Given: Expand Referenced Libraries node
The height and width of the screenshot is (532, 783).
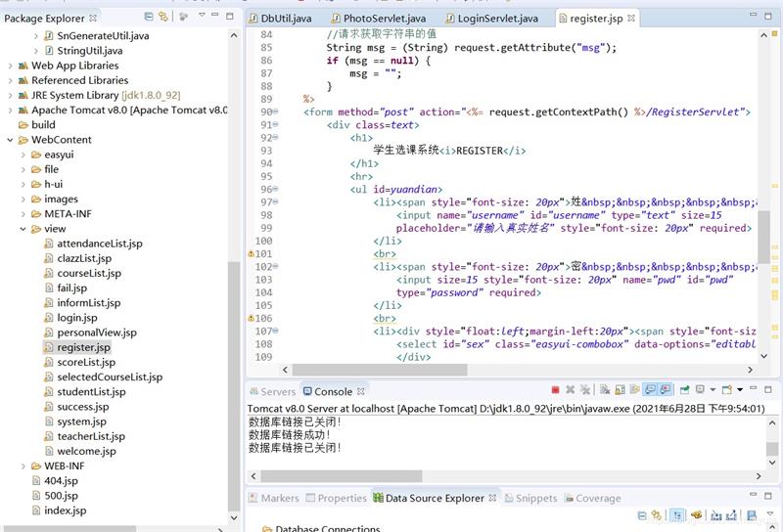Looking at the screenshot, I should click(10, 80).
